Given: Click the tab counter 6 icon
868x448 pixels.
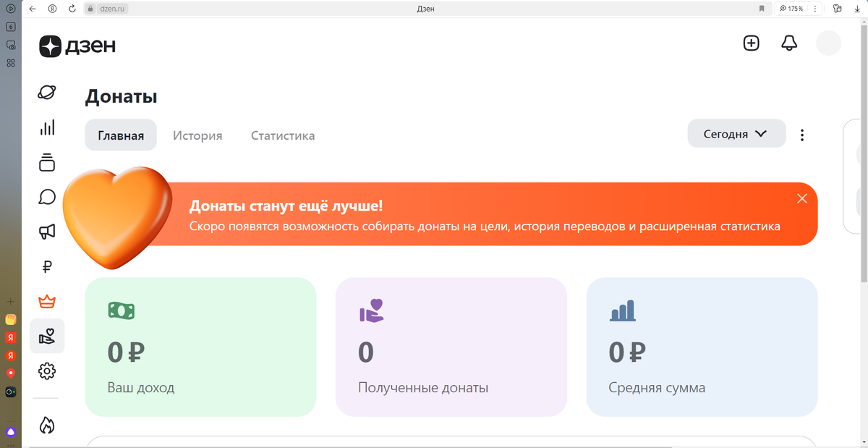Looking at the screenshot, I should [11, 27].
